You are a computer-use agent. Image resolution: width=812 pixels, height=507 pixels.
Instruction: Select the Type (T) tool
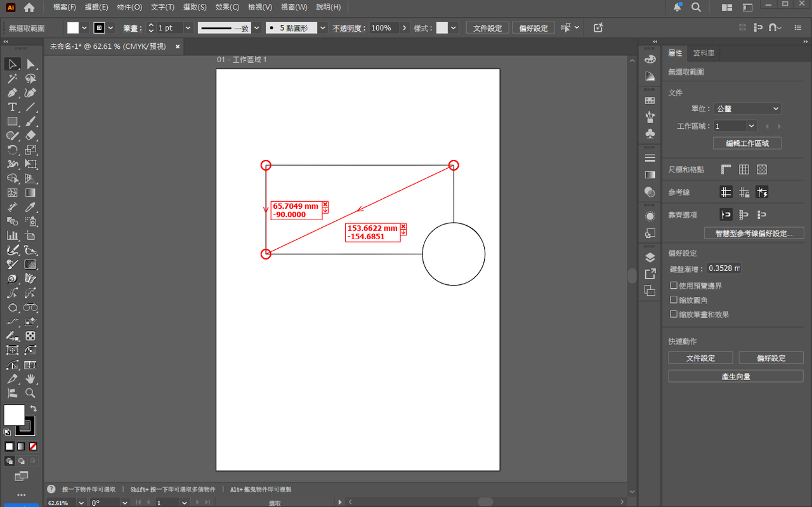point(12,107)
